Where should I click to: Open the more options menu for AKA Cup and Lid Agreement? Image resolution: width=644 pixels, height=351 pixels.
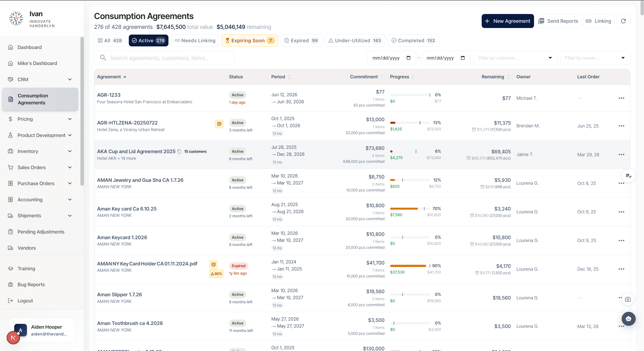pos(621,154)
